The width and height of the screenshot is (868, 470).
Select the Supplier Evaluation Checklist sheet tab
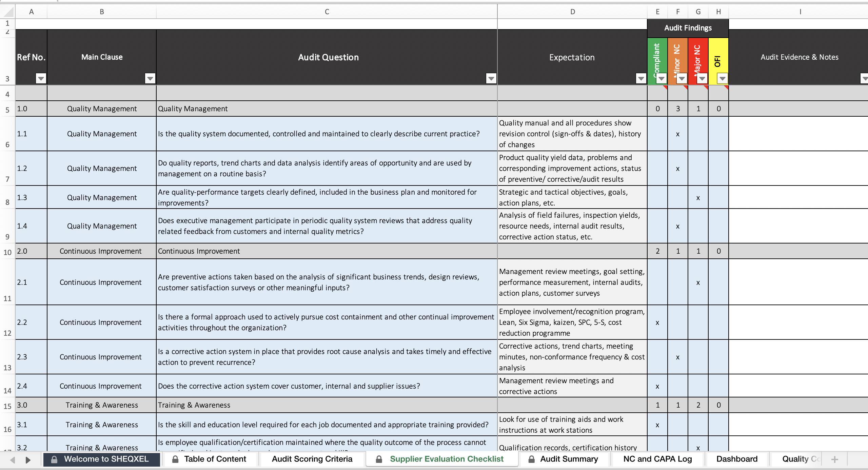click(442, 459)
